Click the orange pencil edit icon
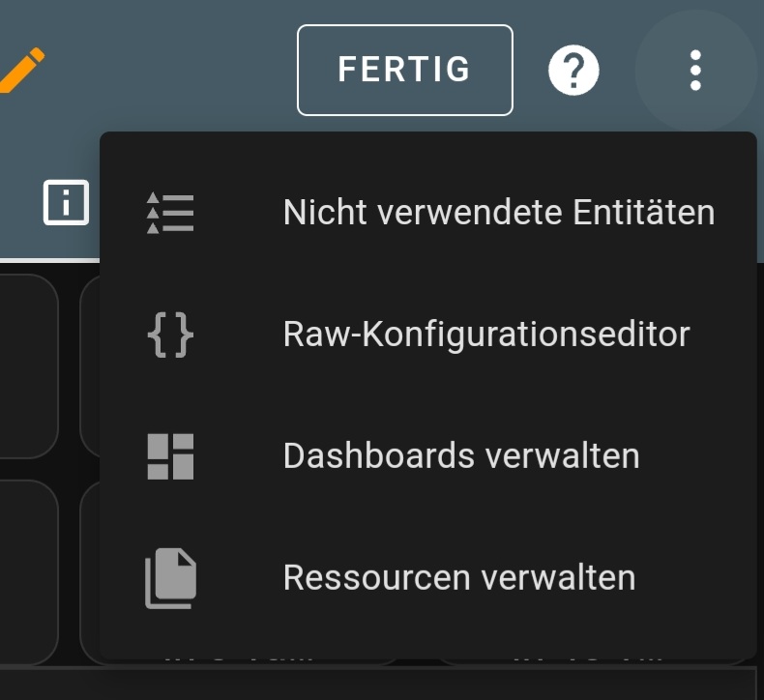 click(21, 70)
